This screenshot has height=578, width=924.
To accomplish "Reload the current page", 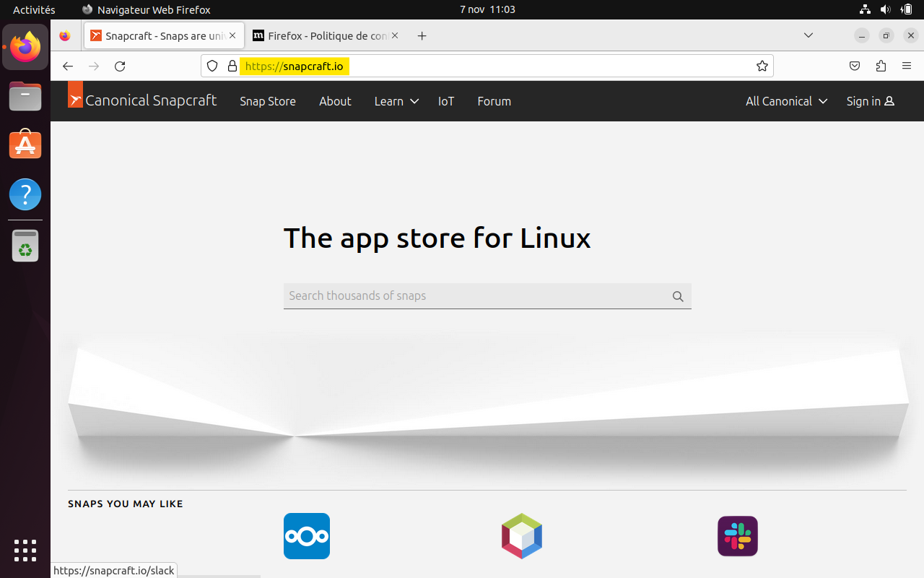I will 120,66.
